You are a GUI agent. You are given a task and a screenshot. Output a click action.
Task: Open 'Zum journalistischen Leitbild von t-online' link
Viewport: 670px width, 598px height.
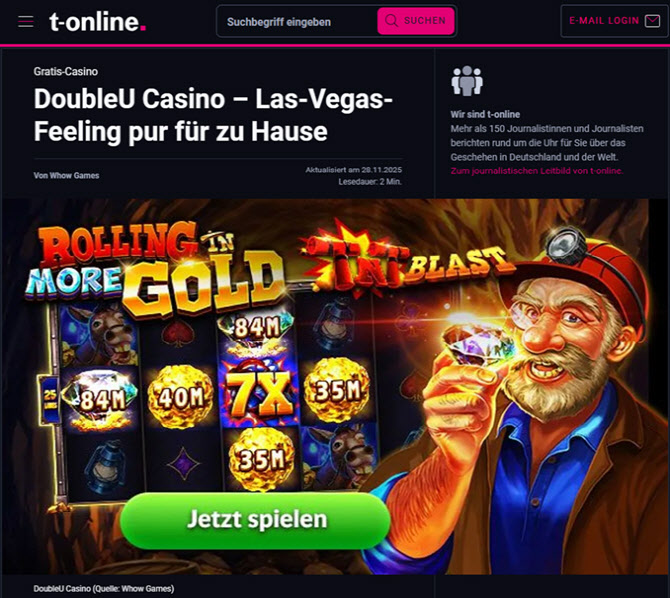536,171
